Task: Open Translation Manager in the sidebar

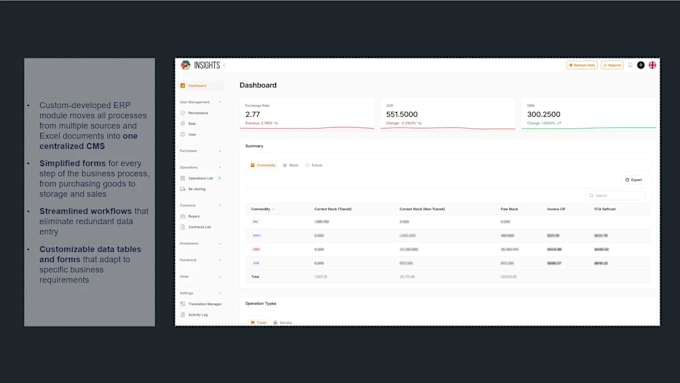Action: pos(201,304)
